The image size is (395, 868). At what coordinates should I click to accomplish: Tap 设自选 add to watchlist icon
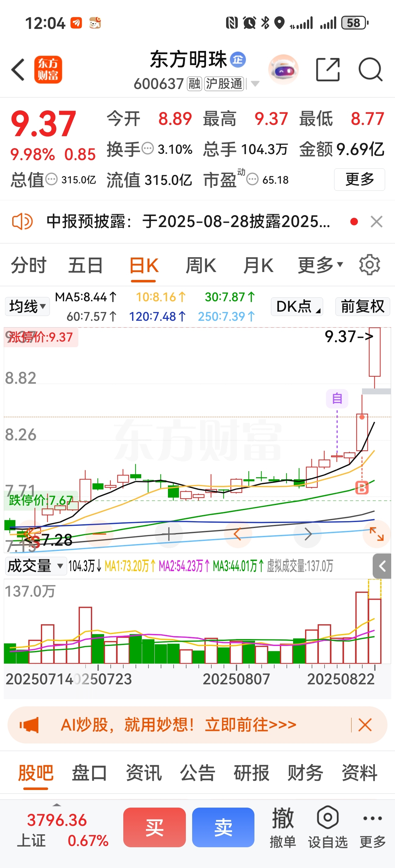(328, 827)
